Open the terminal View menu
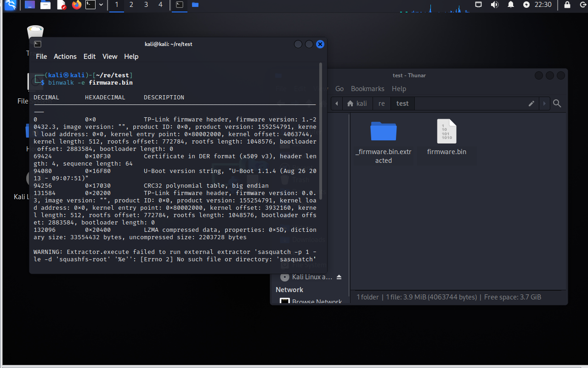Image resolution: width=588 pixels, height=368 pixels. (110, 57)
